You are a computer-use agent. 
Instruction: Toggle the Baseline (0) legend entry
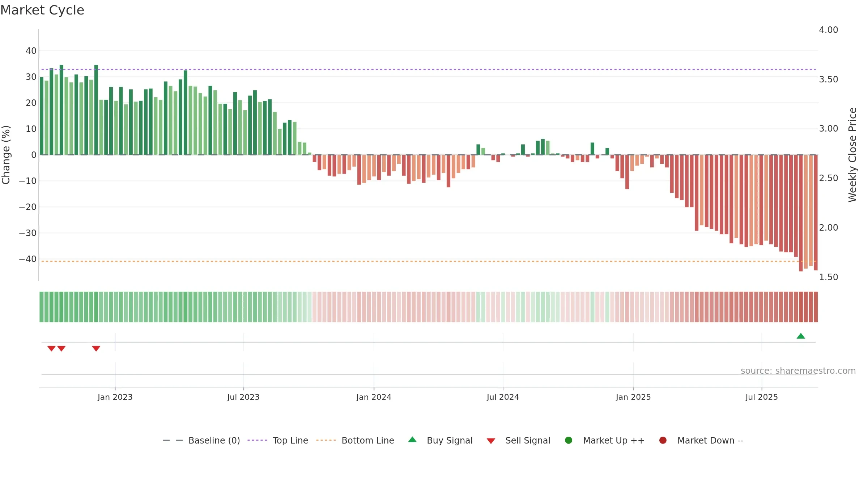coord(201,440)
